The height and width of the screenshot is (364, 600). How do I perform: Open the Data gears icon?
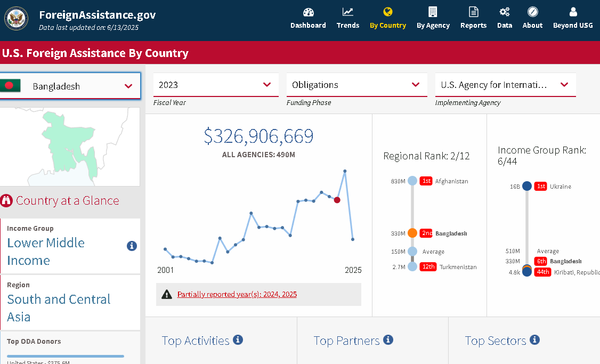pos(504,12)
